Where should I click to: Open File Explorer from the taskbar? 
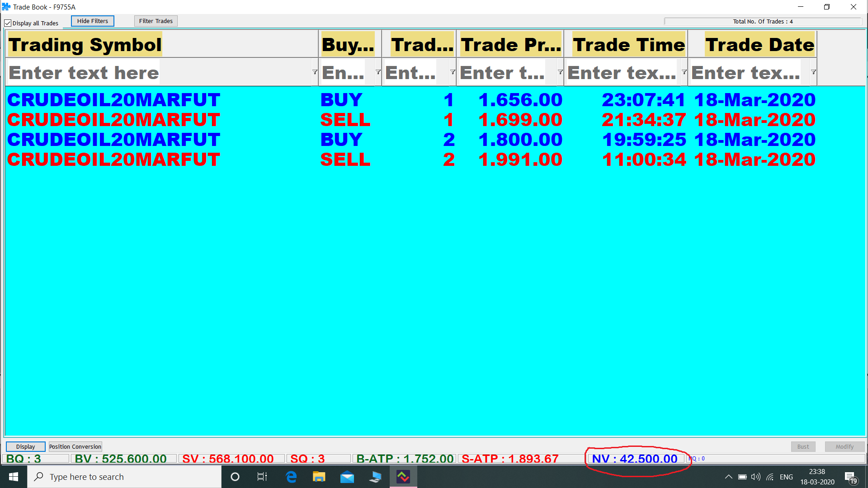click(319, 477)
